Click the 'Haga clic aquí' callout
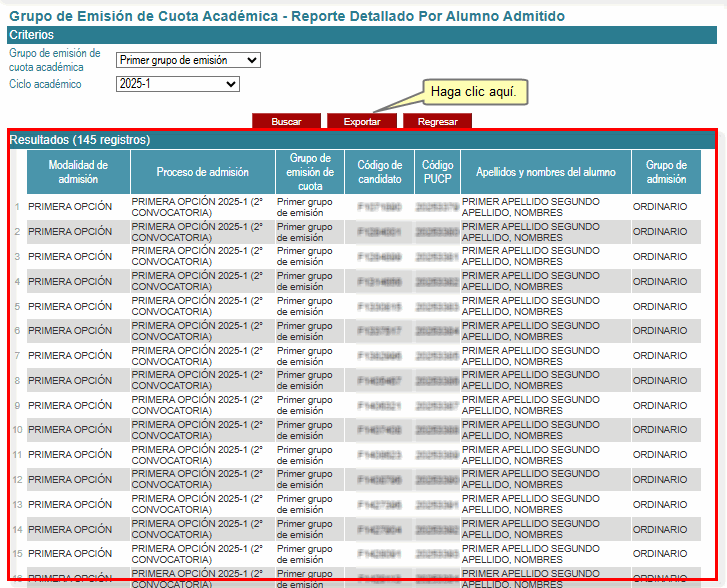 (472, 92)
